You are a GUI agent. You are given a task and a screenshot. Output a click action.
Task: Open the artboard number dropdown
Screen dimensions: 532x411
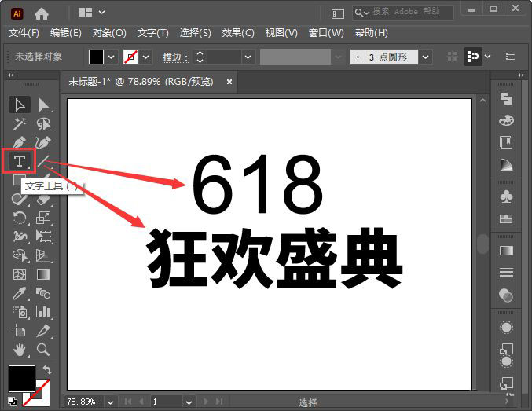[189, 402]
